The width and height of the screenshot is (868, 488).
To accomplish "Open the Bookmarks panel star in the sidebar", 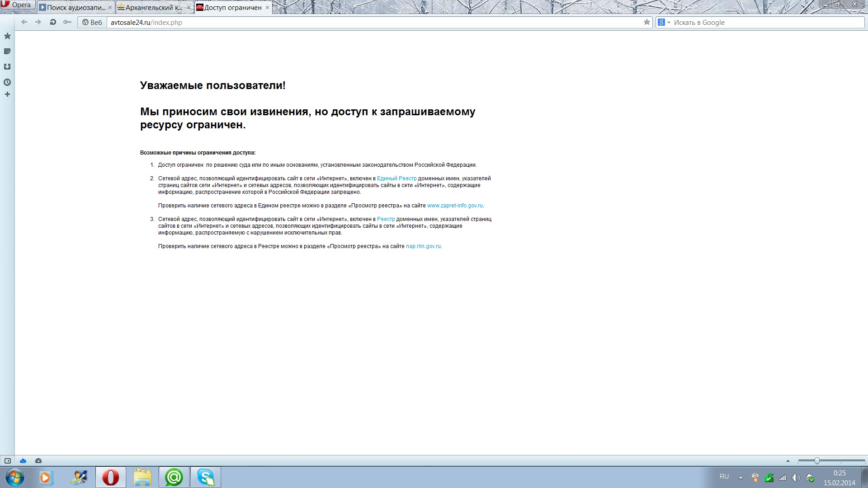I will tap(7, 36).
